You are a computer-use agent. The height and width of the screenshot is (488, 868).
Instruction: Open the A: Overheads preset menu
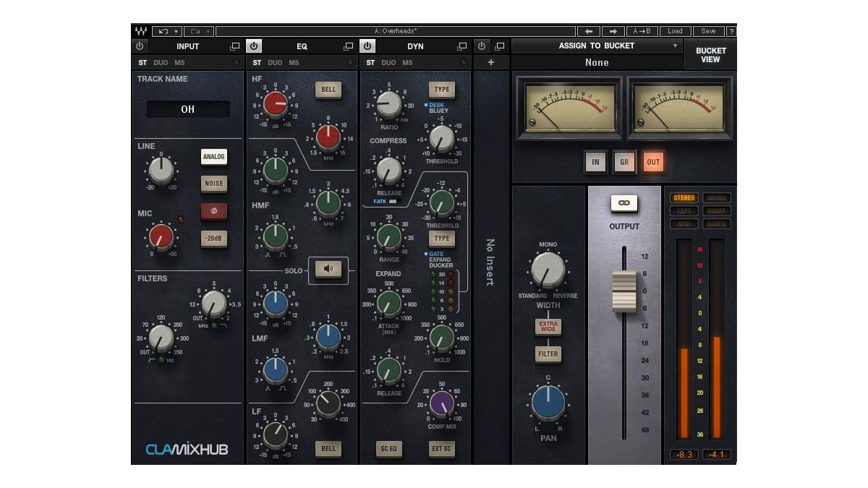point(396,31)
